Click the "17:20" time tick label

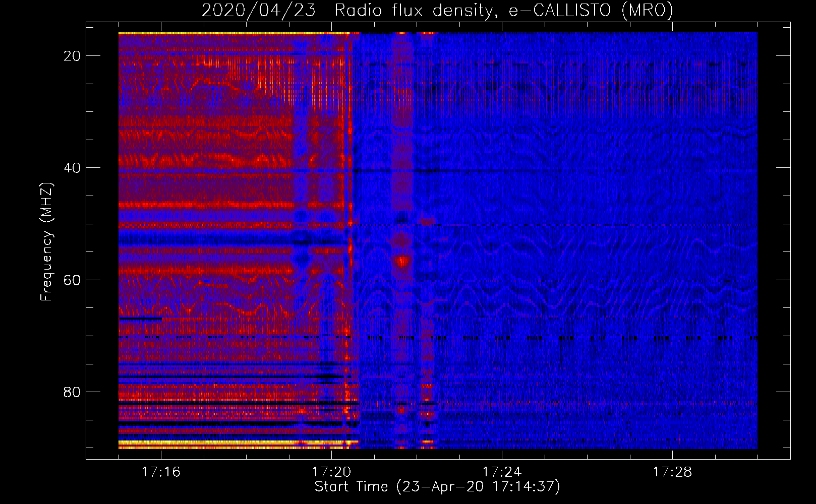(x=331, y=472)
